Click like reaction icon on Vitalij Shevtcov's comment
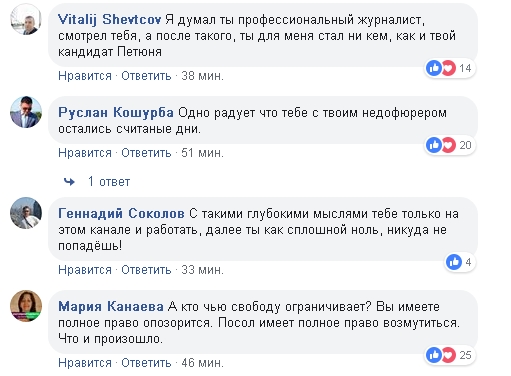Image resolution: width=511 pixels, height=376 pixels. point(434,68)
